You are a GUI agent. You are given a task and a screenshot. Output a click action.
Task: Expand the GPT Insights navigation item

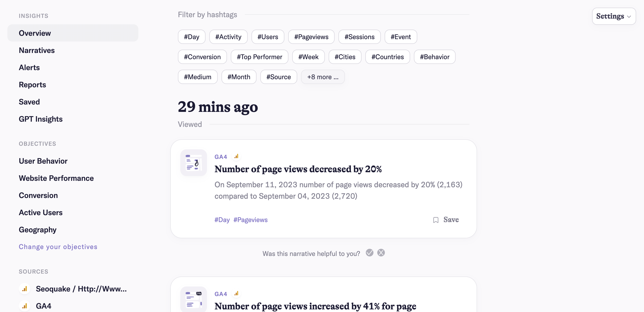pos(41,119)
